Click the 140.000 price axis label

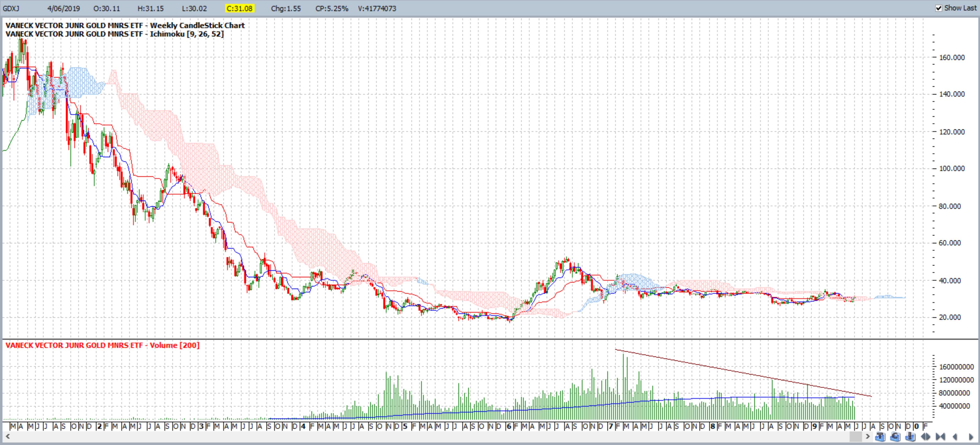point(952,94)
